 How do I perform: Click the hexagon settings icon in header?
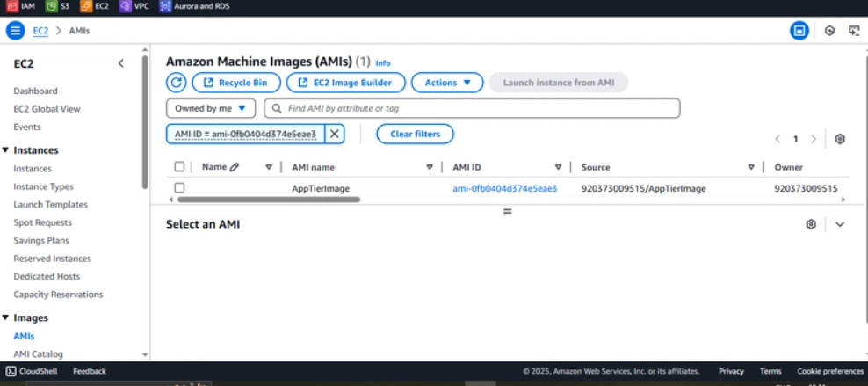click(829, 31)
